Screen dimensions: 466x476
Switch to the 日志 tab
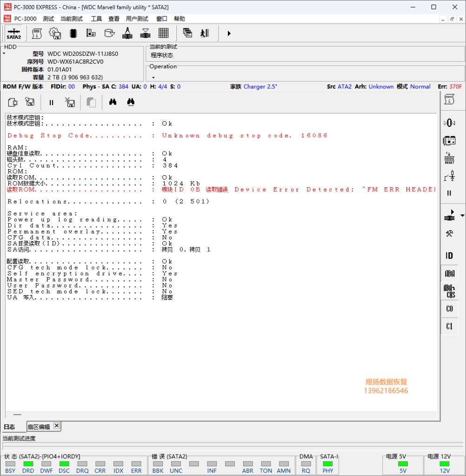[9, 427]
